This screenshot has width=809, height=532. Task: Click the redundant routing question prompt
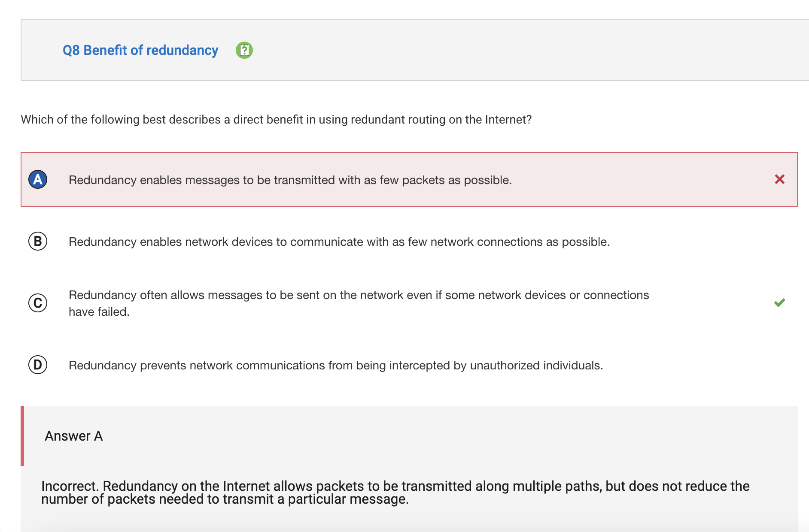[276, 119]
